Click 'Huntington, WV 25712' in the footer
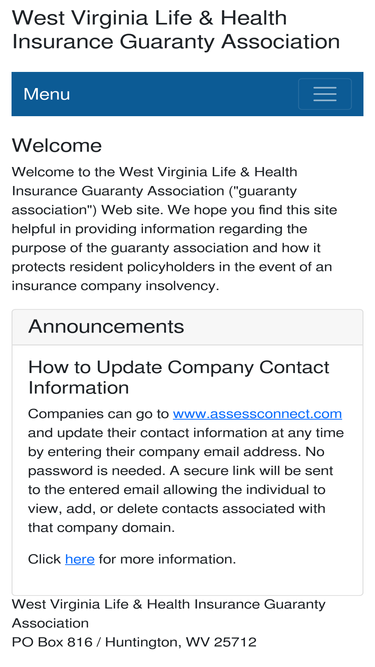The height and width of the screenshot is (667, 375). coord(181,642)
